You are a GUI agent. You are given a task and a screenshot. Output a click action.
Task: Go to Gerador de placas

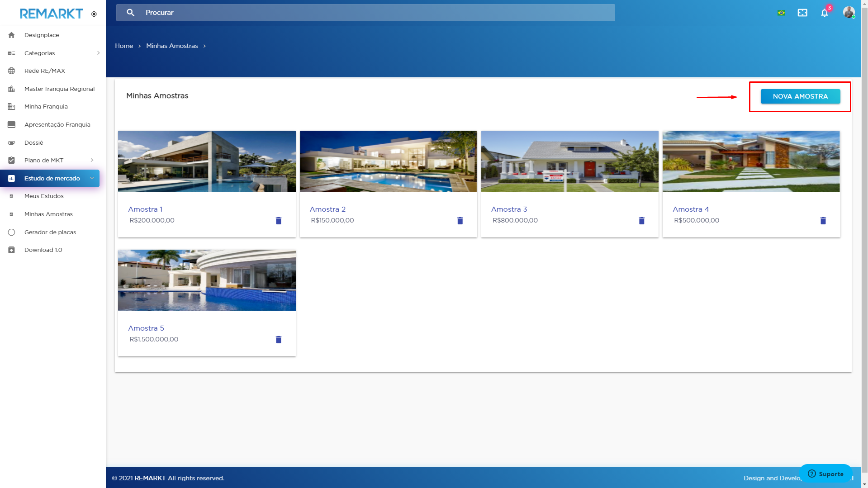coord(50,232)
